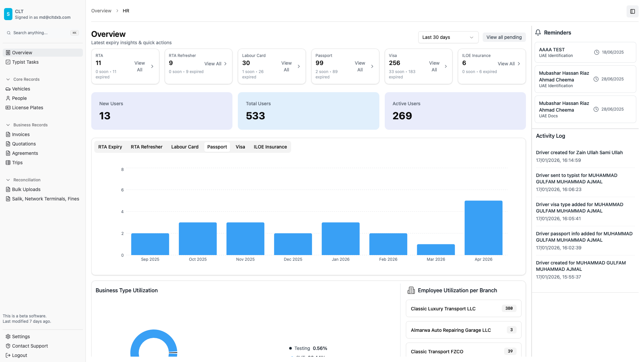Collapse the Core Records section

[x=8, y=79]
